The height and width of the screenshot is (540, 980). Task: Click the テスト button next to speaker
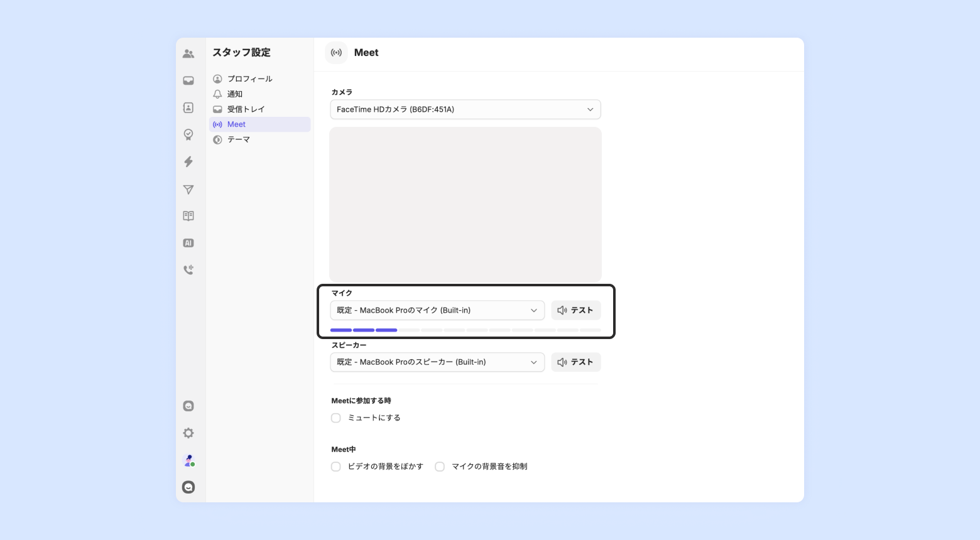tap(576, 362)
